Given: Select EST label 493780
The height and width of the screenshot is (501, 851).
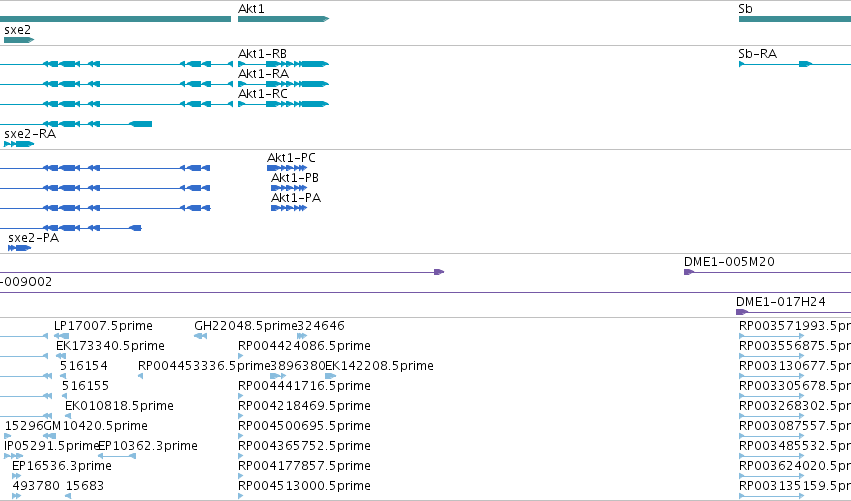Looking at the screenshot, I should pyautogui.click(x=36, y=486).
